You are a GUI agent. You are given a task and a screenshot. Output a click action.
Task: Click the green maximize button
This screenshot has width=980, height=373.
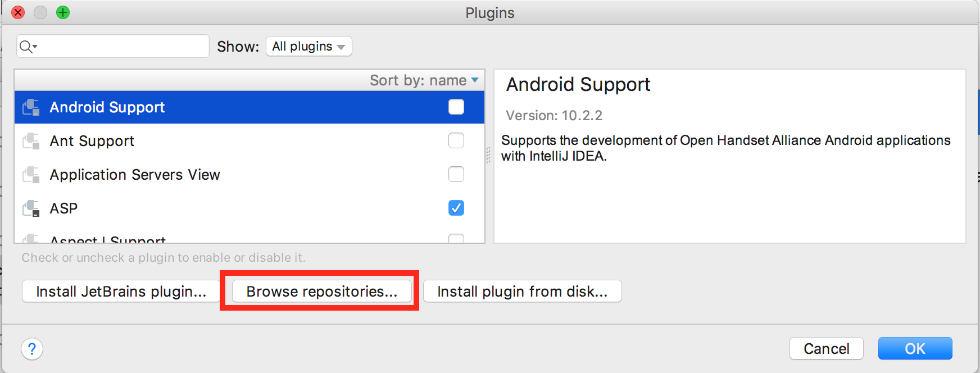[63, 12]
